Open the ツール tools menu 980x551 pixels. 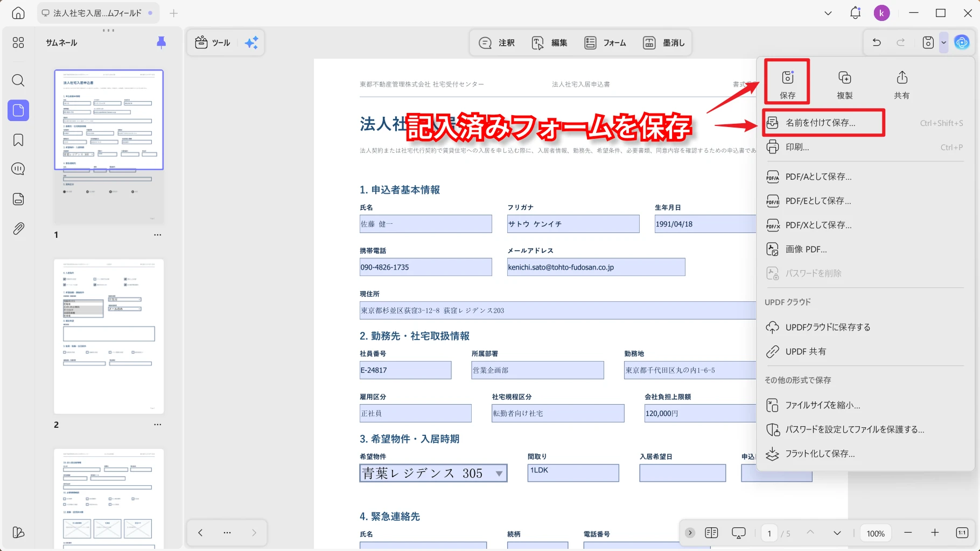coord(213,43)
